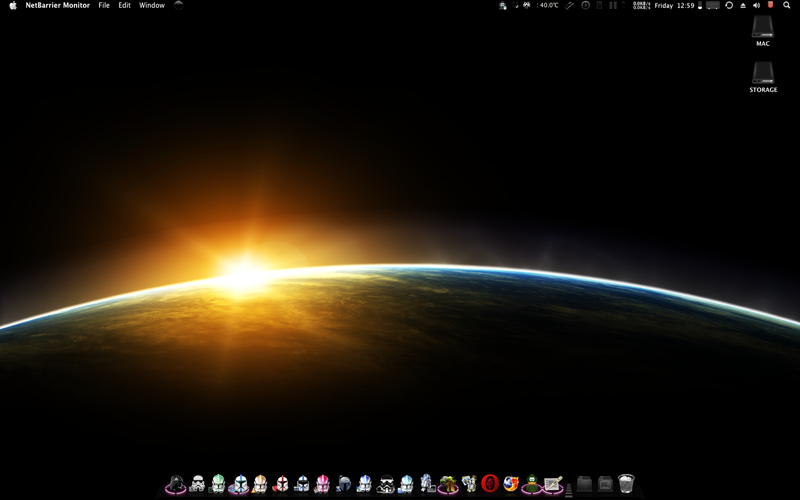Launch Firefox from the dock
800x500 pixels.
click(511, 484)
